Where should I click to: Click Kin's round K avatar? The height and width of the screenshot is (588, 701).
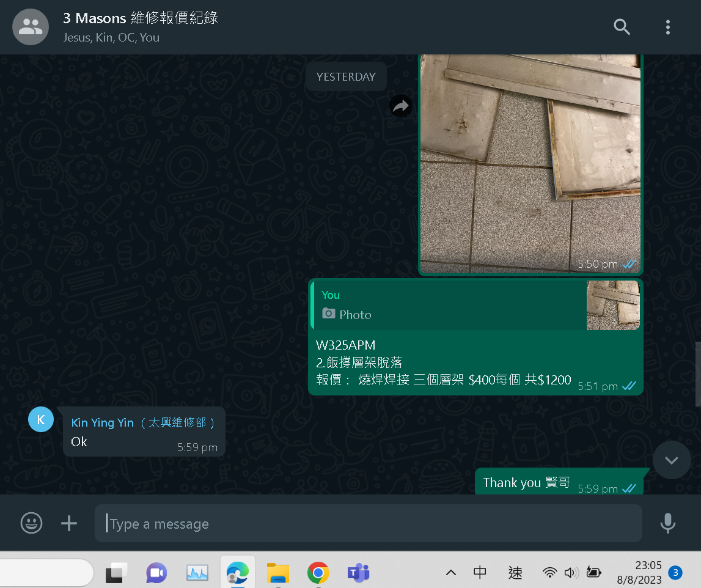pos(41,419)
